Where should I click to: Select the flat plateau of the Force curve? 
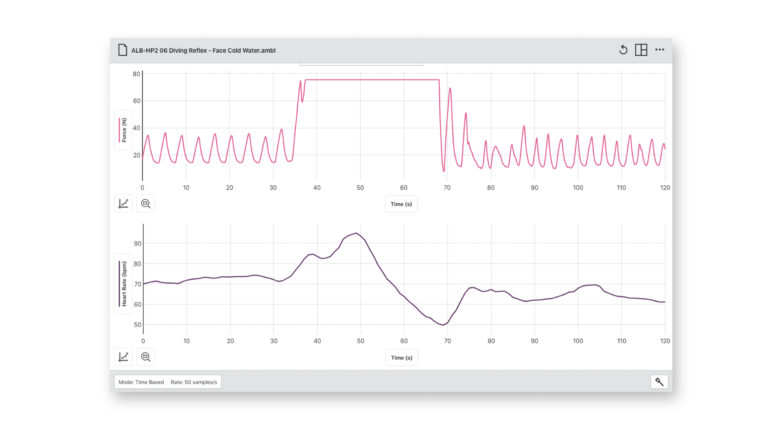tap(370, 80)
